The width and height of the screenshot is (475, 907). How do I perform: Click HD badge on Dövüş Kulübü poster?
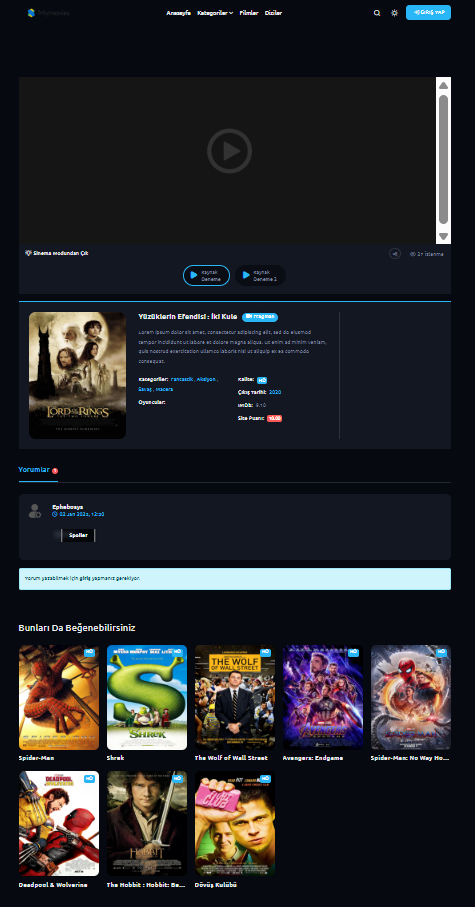265,779
